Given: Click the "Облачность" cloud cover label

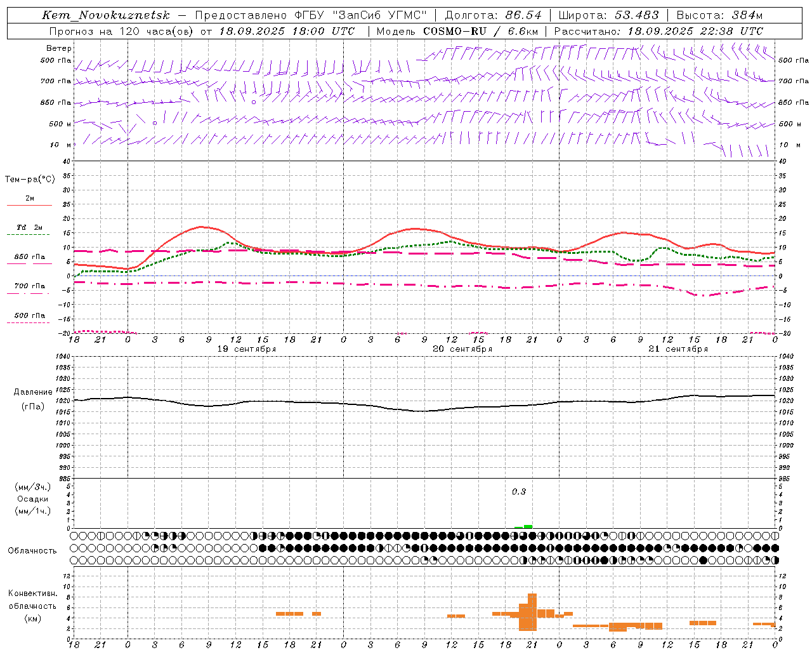Looking at the screenshot, I should click(32, 550).
